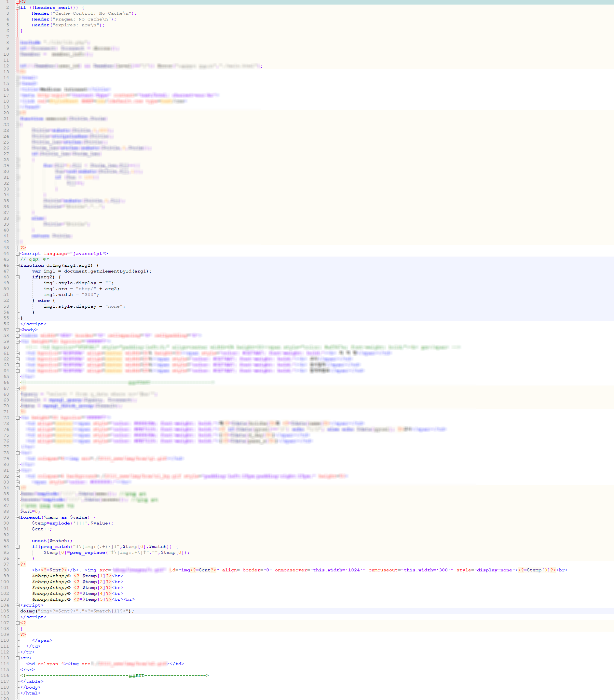
Task: Click the '<?=$temp[1]?><br>' line
Action: (78, 576)
